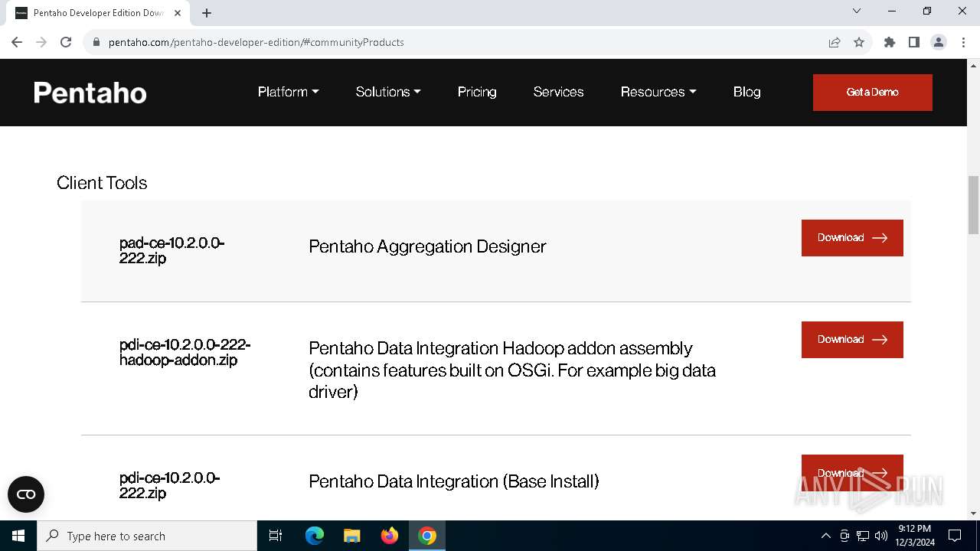Screen dimensions: 980x551
Task: Click the page vertical scrollbar thumb
Action: pos(973,204)
